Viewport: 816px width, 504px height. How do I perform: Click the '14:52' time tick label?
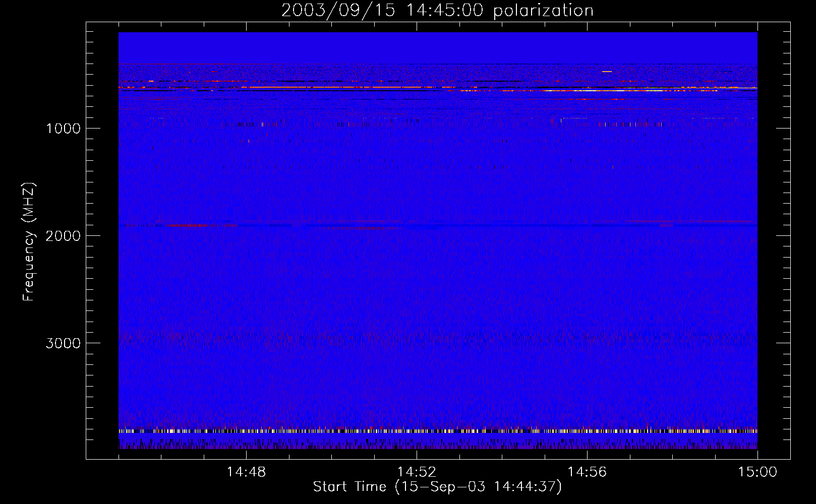(x=417, y=472)
